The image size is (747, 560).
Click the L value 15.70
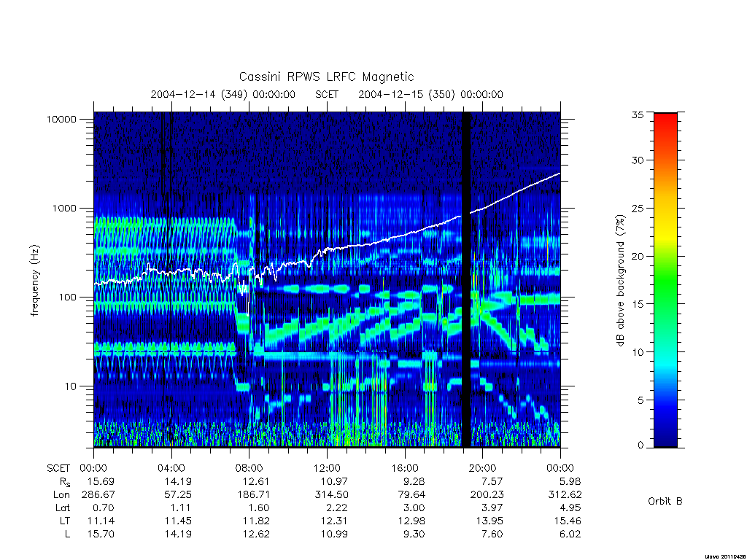coord(101,534)
